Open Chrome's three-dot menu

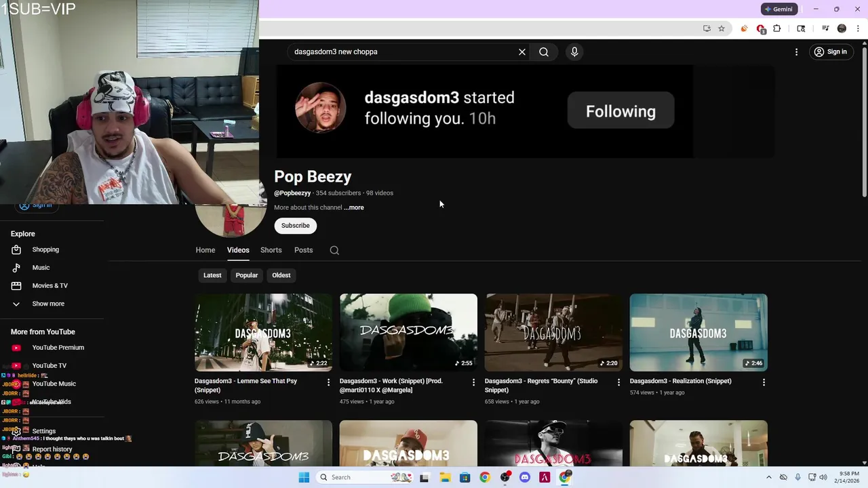tap(858, 28)
